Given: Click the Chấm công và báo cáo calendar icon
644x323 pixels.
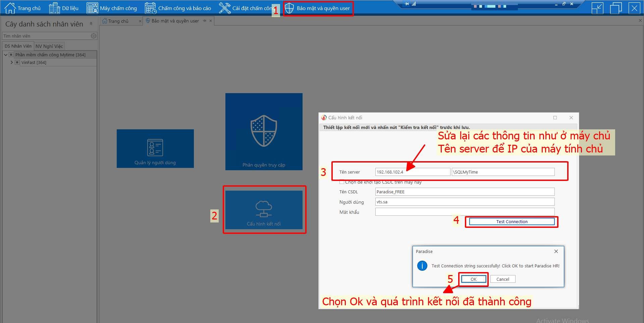Looking at the screenshot, I should tap(151, 8).
